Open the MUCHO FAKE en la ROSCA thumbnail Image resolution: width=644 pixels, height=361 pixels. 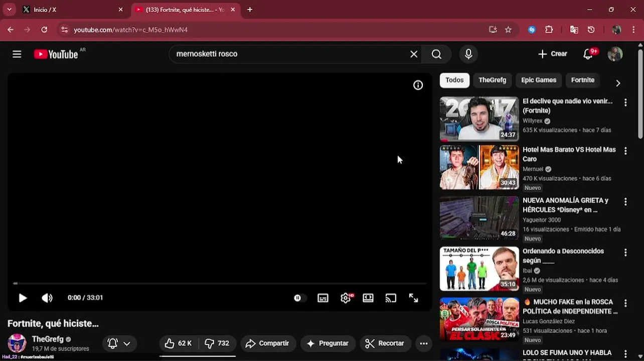[x=479, y=320]
